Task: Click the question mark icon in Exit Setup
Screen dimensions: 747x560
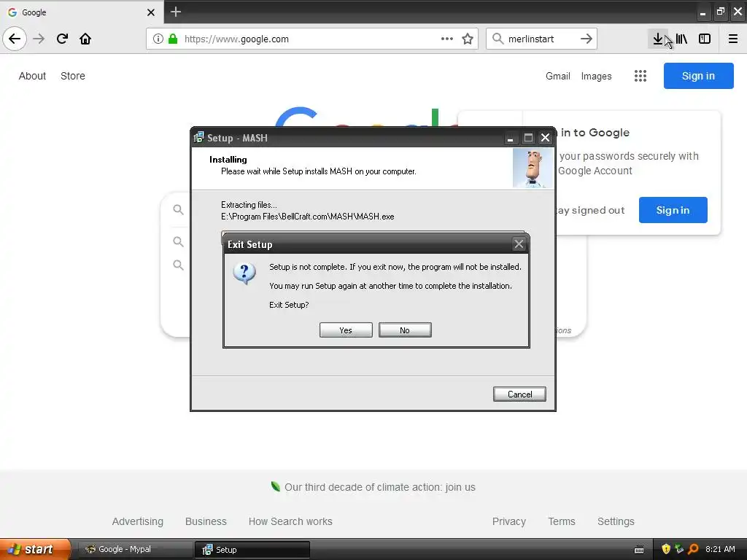Action: pyautogui.click(x=244, y=273)
